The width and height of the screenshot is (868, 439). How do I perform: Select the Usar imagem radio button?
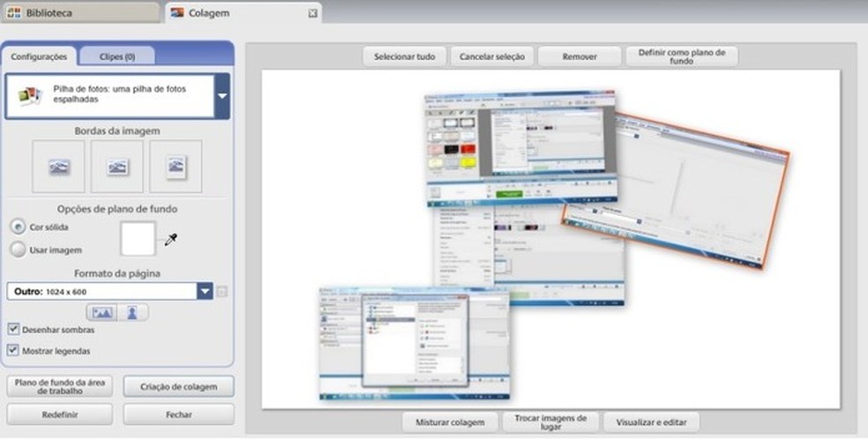point(18,249)
